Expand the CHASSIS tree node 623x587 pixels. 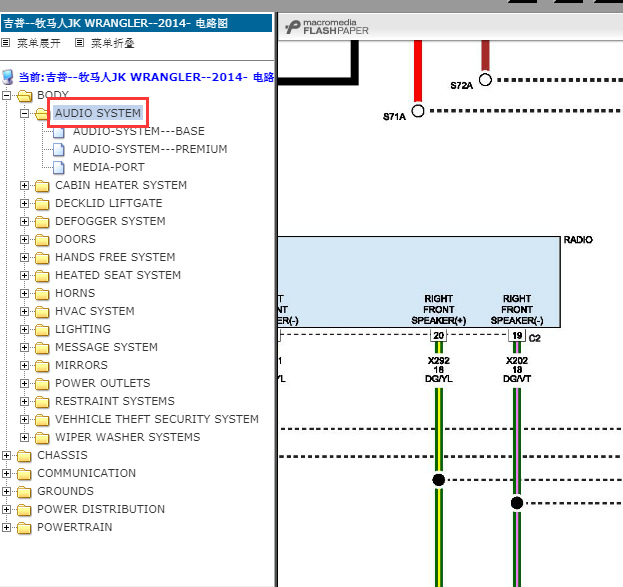point(6,455)
